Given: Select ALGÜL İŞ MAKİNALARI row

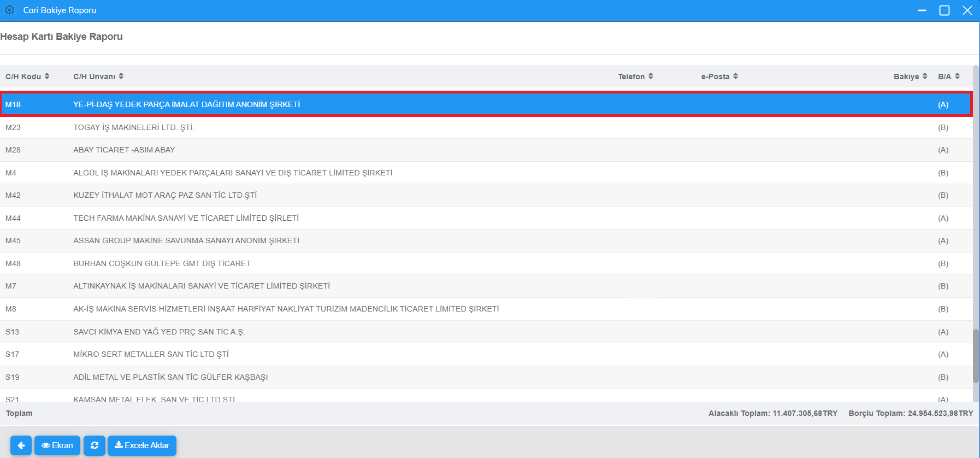Looking at the screenshot, I should (486, 173).
